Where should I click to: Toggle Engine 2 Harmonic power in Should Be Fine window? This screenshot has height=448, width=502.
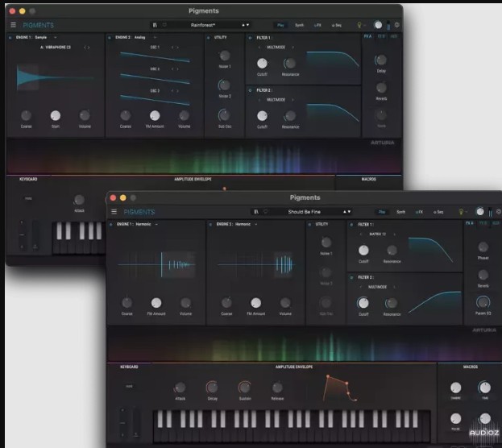[210, 225]
